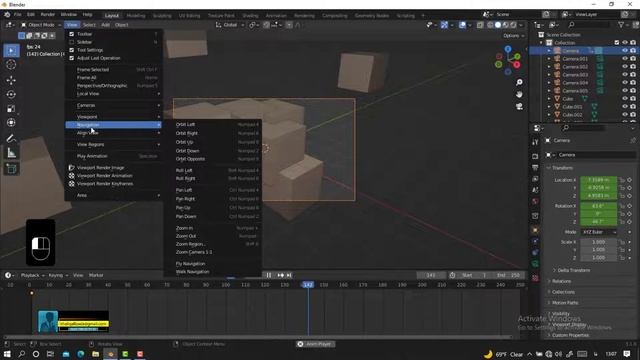This screenshot has height=360, width=640.
Task: Select material preview shading mode
Action: click(x=506, y=25)
